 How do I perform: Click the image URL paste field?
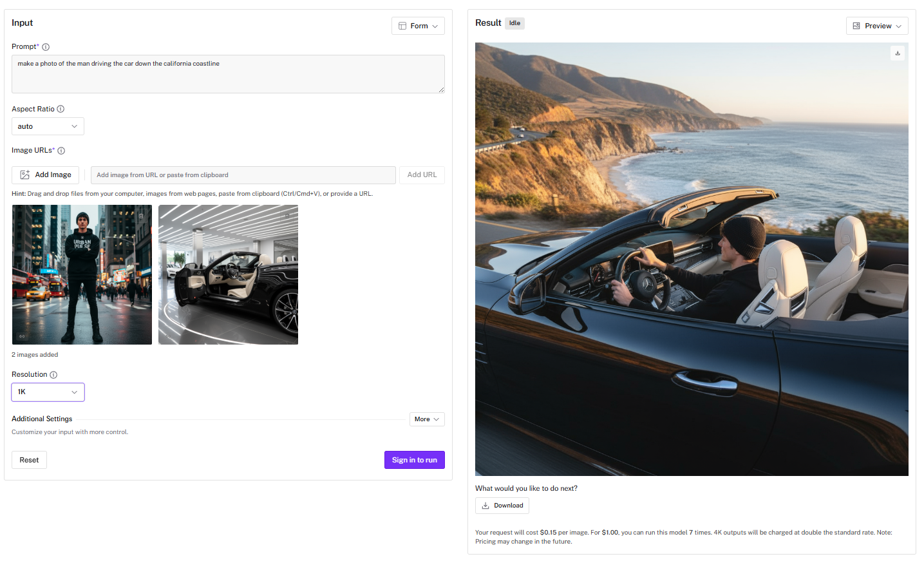point(243,175)
